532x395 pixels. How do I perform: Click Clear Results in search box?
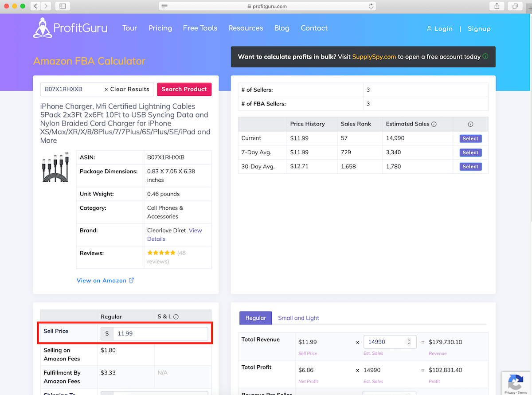(127, 89)
